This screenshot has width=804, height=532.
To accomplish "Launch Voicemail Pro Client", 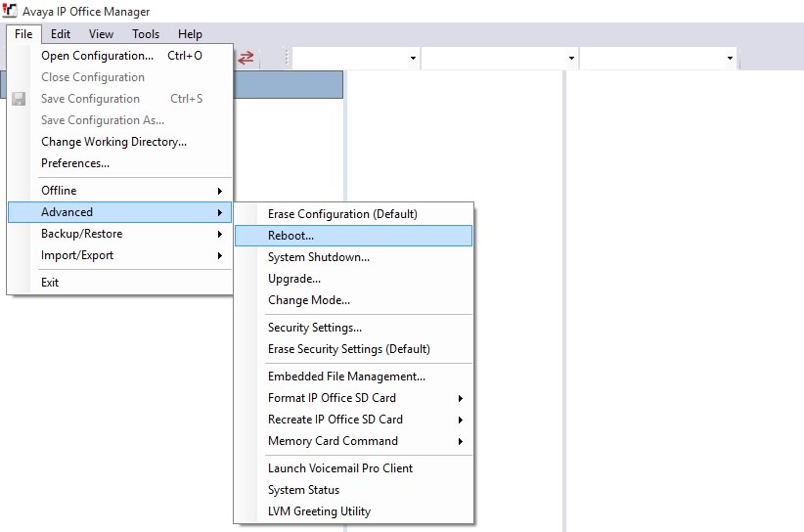I will (x=353, y=468).
